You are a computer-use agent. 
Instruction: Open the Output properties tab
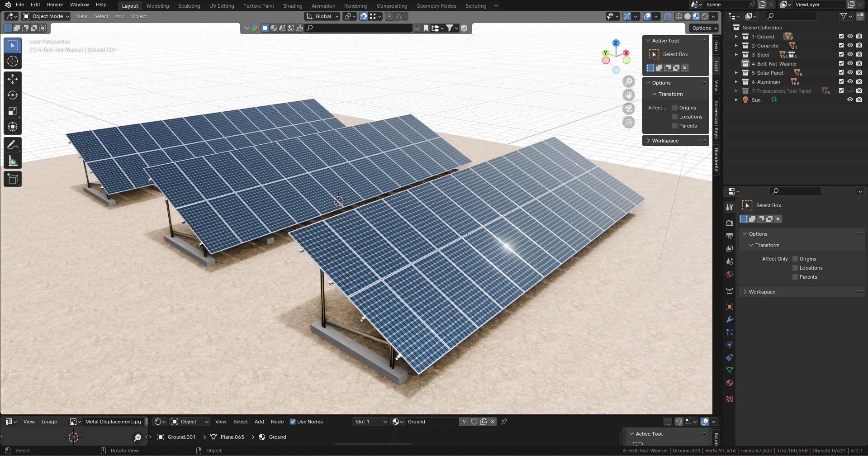click(729, 236)
